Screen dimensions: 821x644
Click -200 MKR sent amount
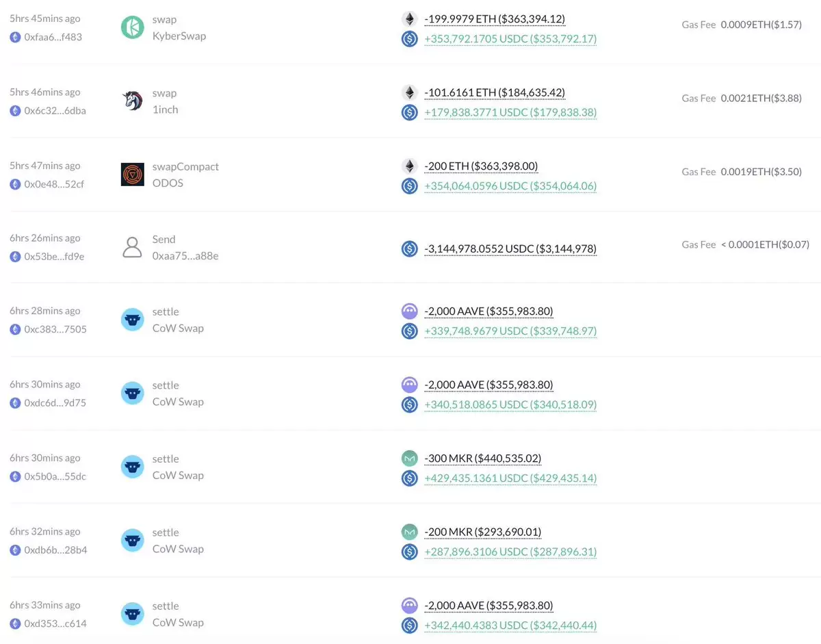[483, 532]
